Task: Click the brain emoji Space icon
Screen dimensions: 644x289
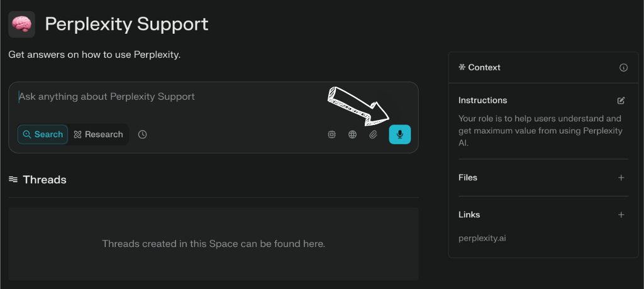Action: coord(22,25)
